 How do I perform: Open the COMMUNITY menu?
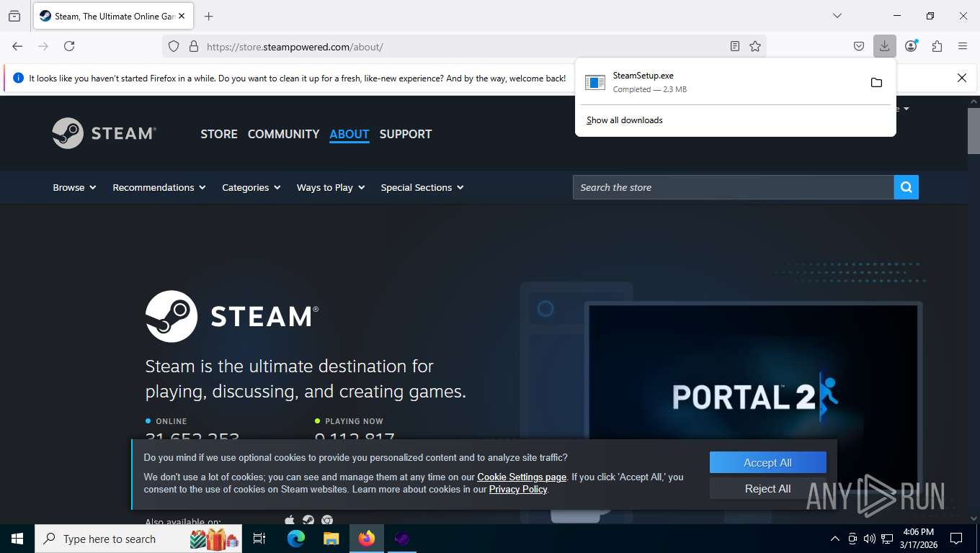[283, 134]
